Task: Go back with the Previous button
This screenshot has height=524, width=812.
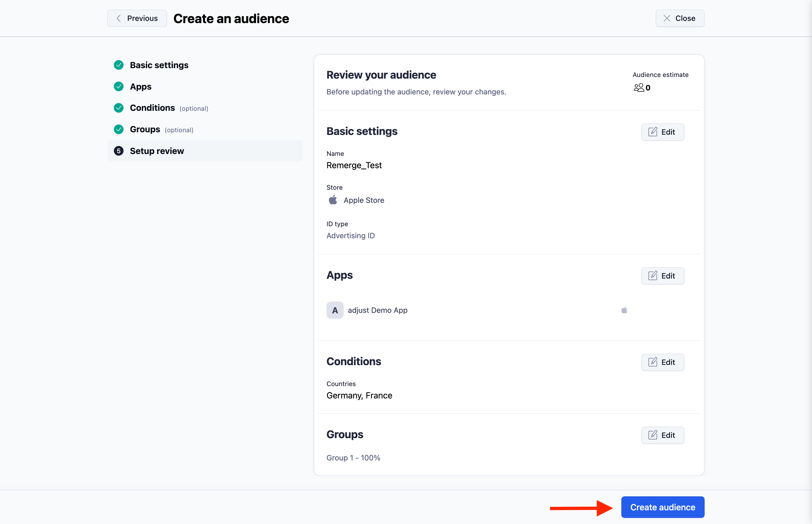Action: [137, 18]
